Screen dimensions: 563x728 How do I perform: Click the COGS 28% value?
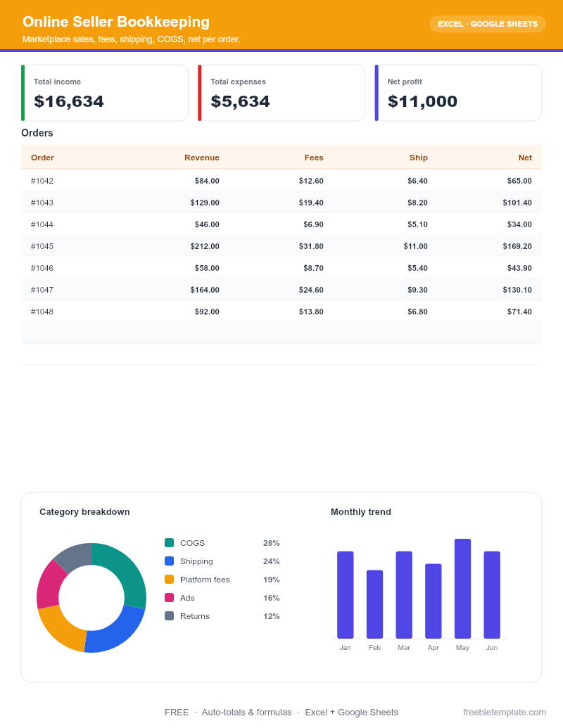271,543
